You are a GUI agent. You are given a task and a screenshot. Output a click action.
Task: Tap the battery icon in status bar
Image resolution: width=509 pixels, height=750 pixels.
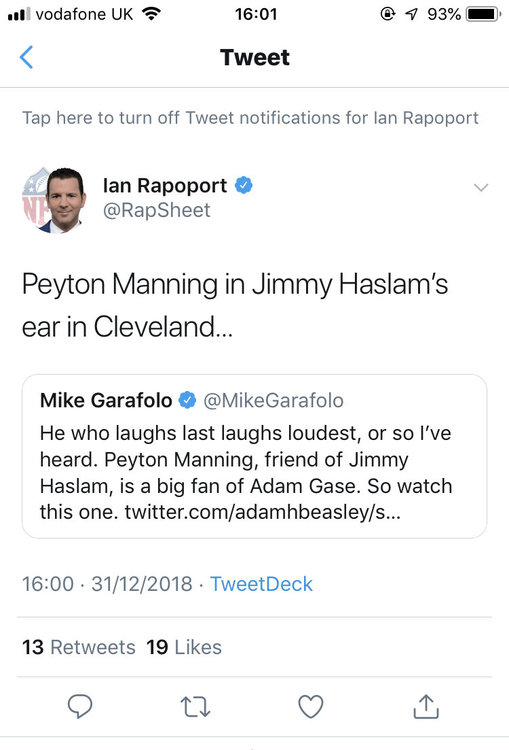tap(484, 14)
